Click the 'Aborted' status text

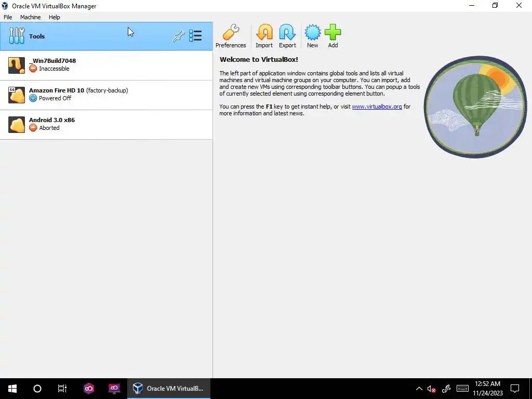[49, 128]
